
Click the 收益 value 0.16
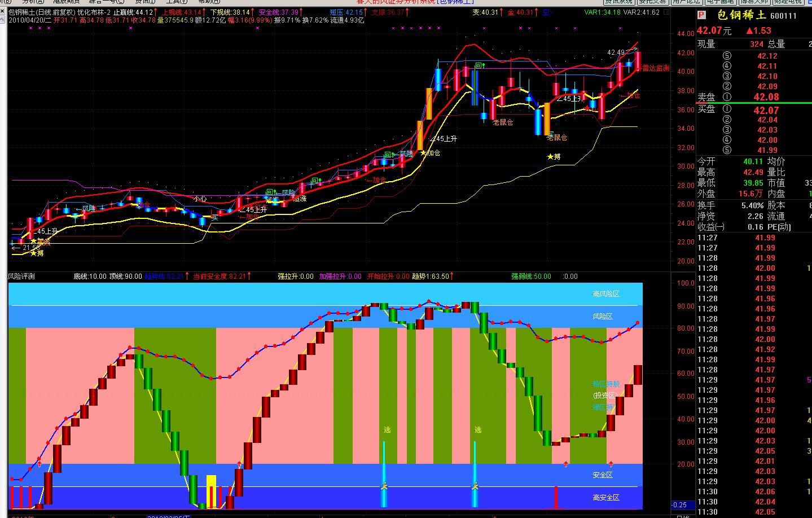point(756,227)
